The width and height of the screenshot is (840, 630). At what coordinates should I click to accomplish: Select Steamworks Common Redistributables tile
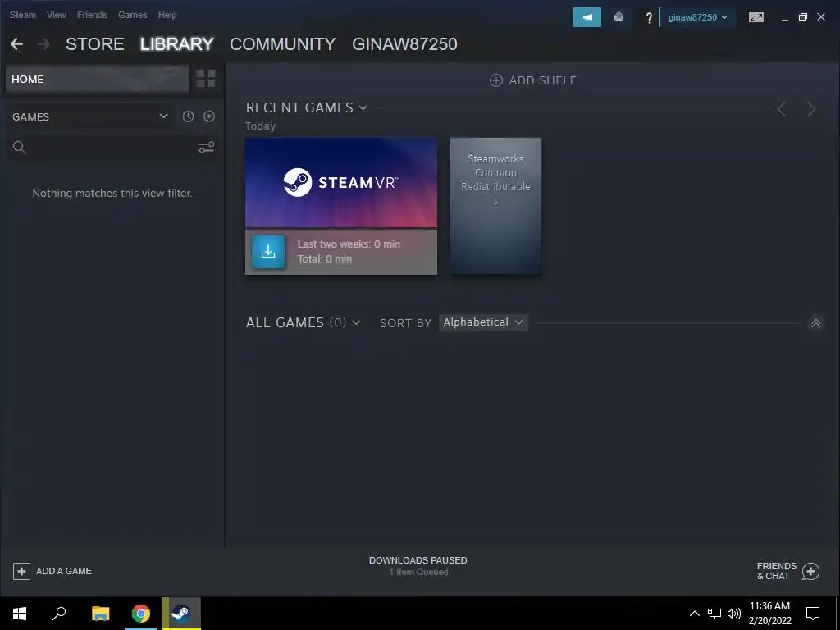[x=495, y=206]
